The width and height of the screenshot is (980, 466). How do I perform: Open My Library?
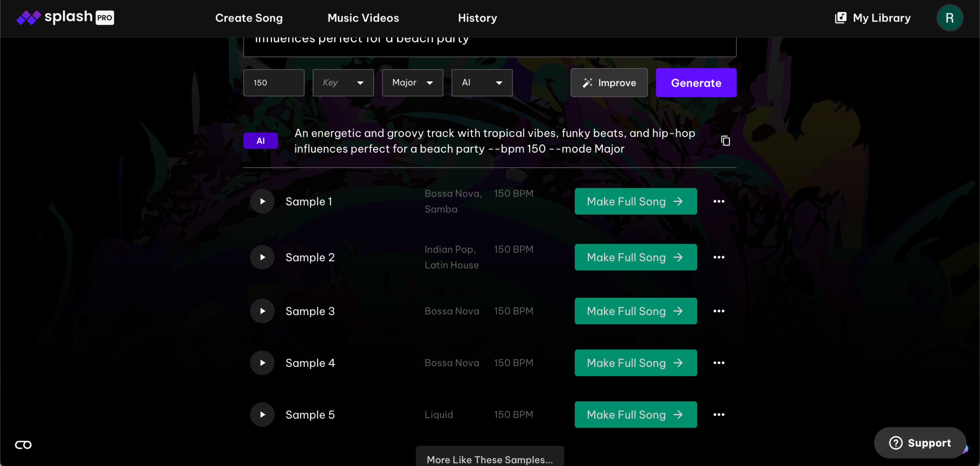pos(873,18)
